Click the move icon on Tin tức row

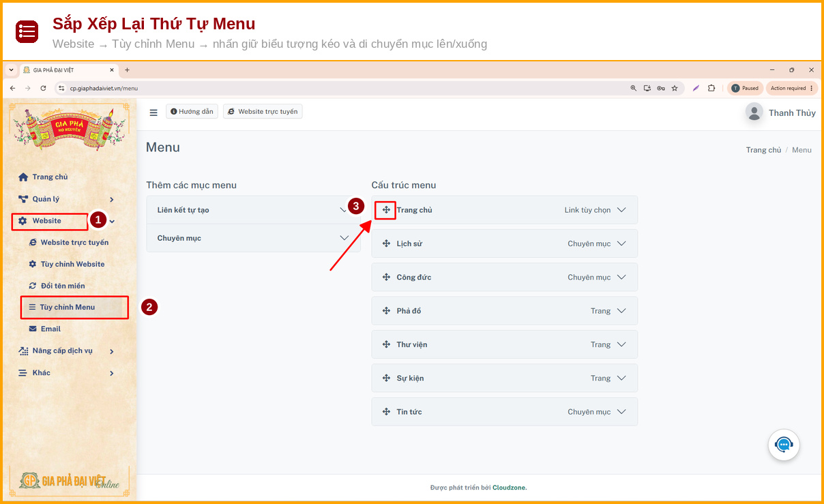tap(386, 412)
